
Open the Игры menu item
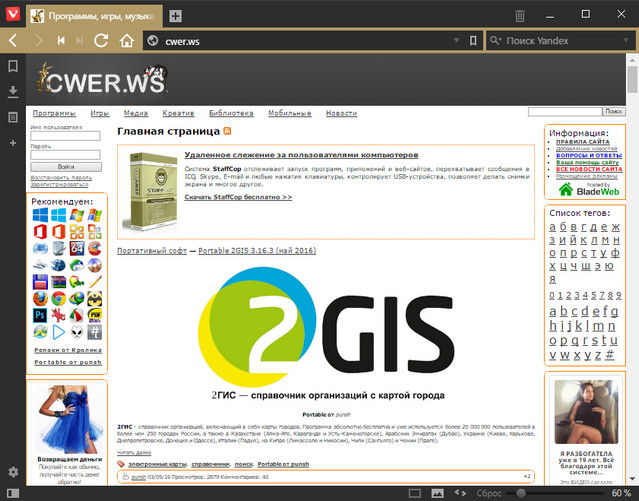pyautogui.click(x=100, y=113)
